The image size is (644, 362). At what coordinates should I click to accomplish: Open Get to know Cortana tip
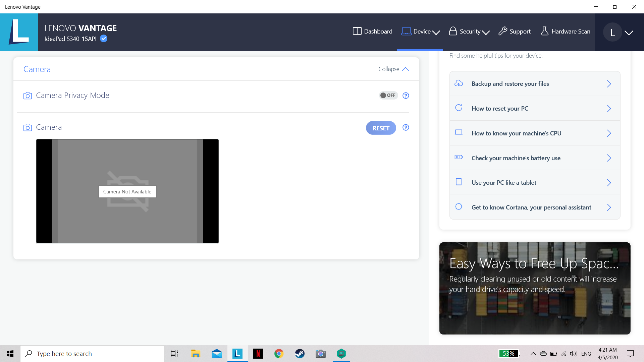535,207
